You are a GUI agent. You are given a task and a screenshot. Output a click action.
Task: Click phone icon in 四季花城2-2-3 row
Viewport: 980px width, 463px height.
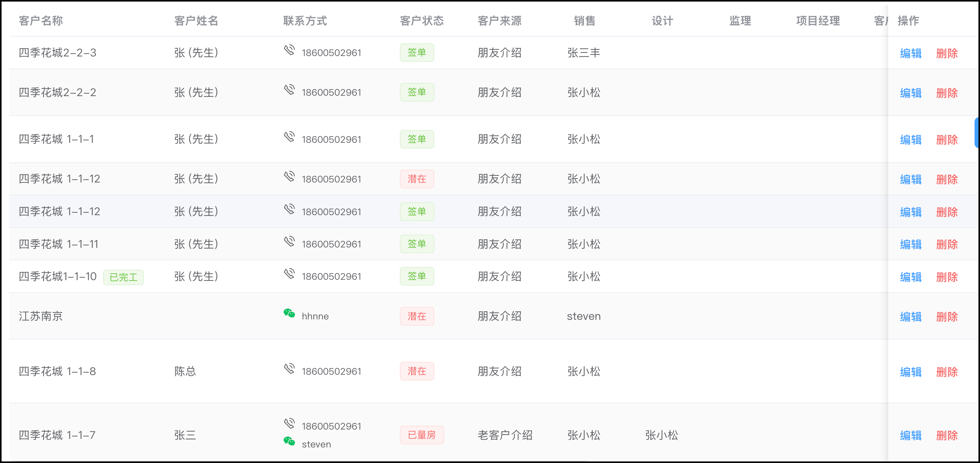click(x=289, y=50)
